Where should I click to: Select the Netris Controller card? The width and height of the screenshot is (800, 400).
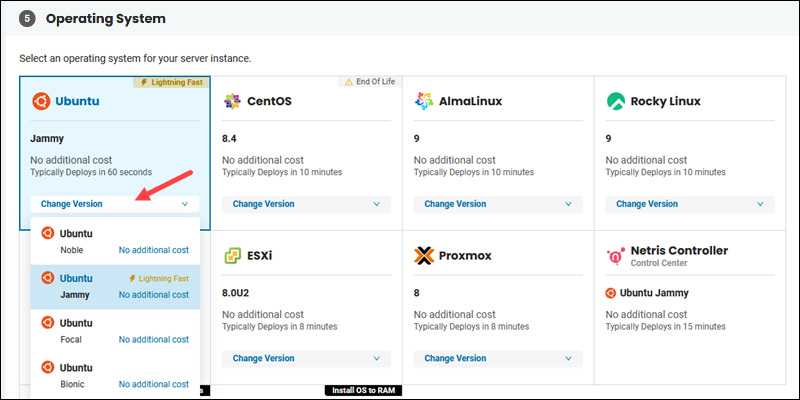coord(690,307)
